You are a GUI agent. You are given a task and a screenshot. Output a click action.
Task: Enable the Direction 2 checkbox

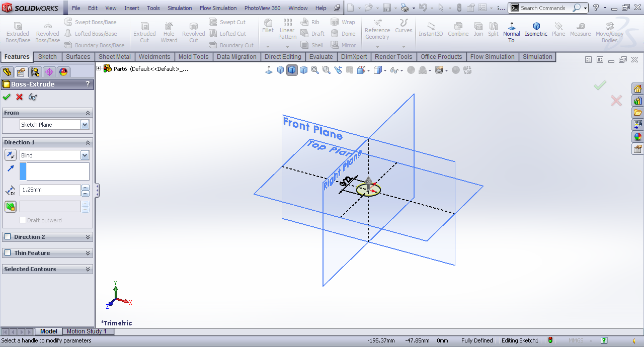[x=8, y=237]
